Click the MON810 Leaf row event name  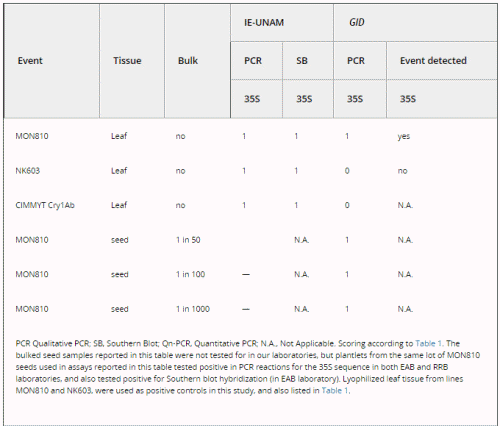[x=32, y=136]
